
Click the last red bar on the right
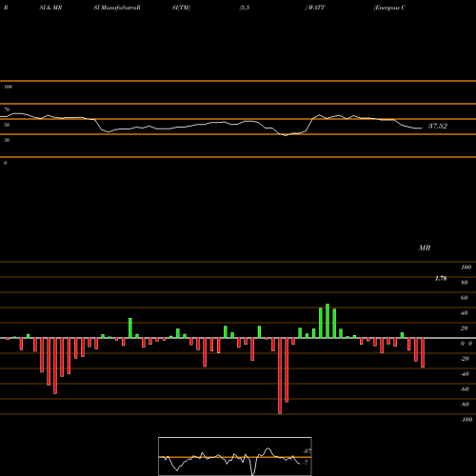[423, 353]
